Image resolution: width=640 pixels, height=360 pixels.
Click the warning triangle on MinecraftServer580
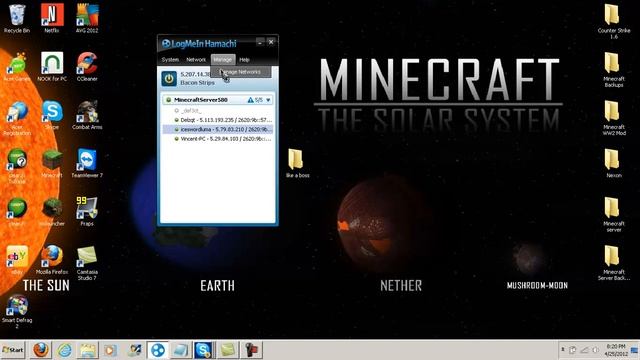250,100
